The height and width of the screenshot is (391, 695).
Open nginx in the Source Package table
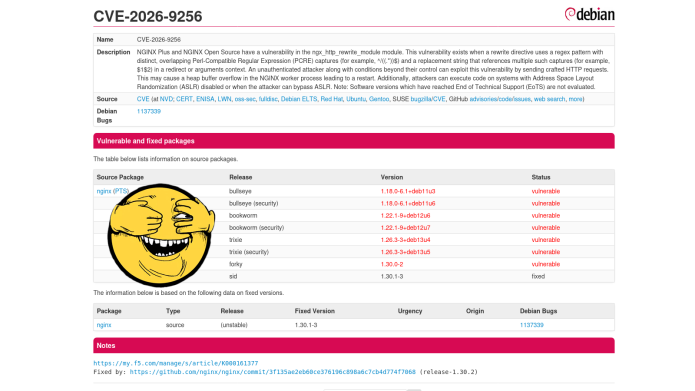click(x=104, y=191)
